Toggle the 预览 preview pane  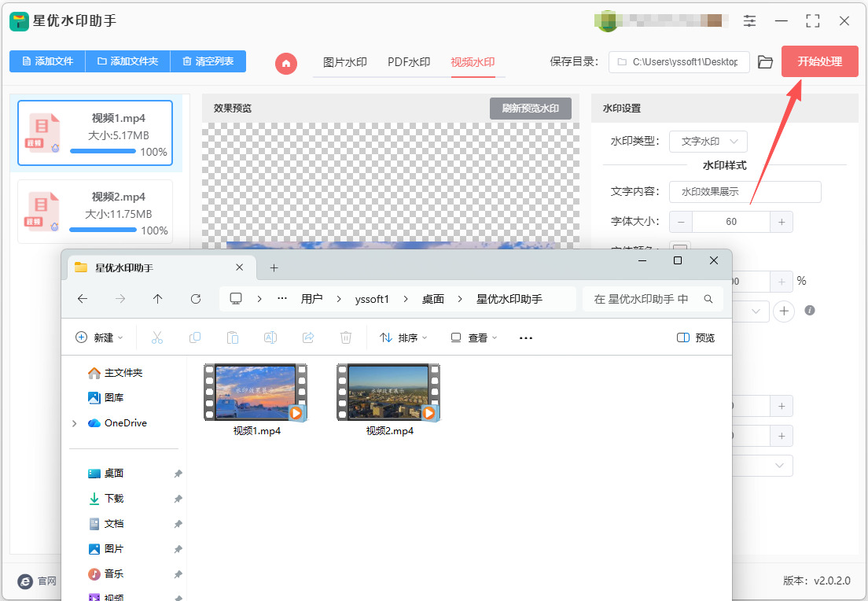click(x=696, y=338)
